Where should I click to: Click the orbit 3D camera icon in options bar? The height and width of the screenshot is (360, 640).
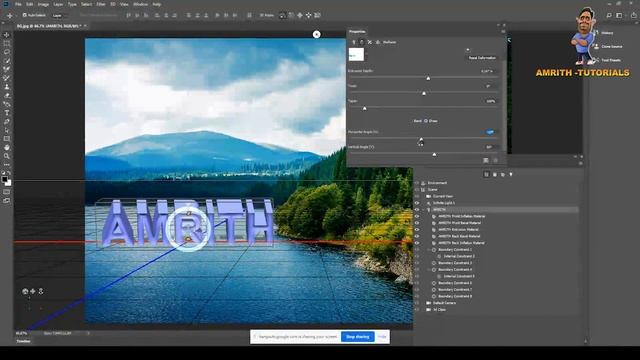click(x=282, y=16)
